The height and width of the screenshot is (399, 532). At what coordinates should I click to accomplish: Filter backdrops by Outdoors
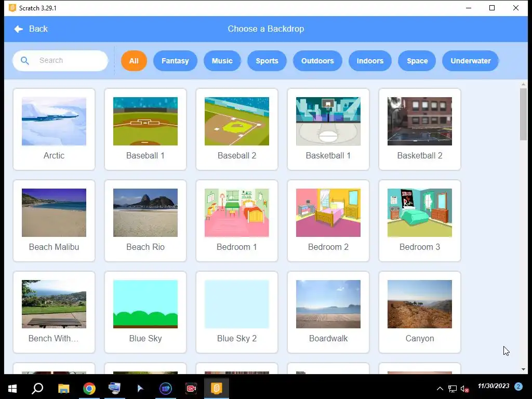tap(317, 61)
